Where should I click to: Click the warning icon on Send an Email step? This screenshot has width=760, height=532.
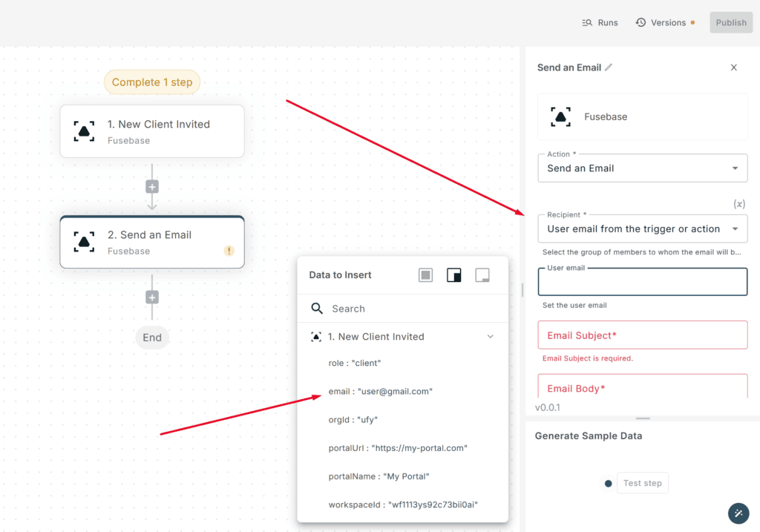pyautogui.click(x=229, y=251)
